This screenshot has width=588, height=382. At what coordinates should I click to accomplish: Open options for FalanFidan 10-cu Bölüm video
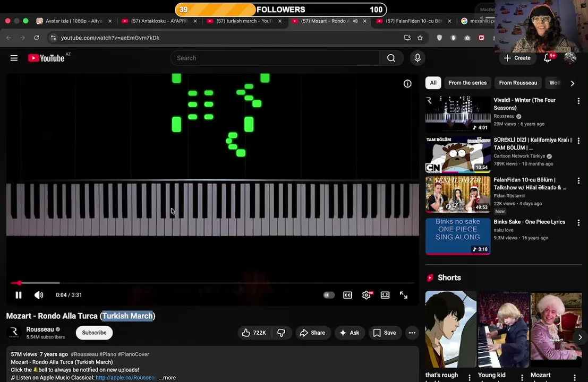coord(578,181)
